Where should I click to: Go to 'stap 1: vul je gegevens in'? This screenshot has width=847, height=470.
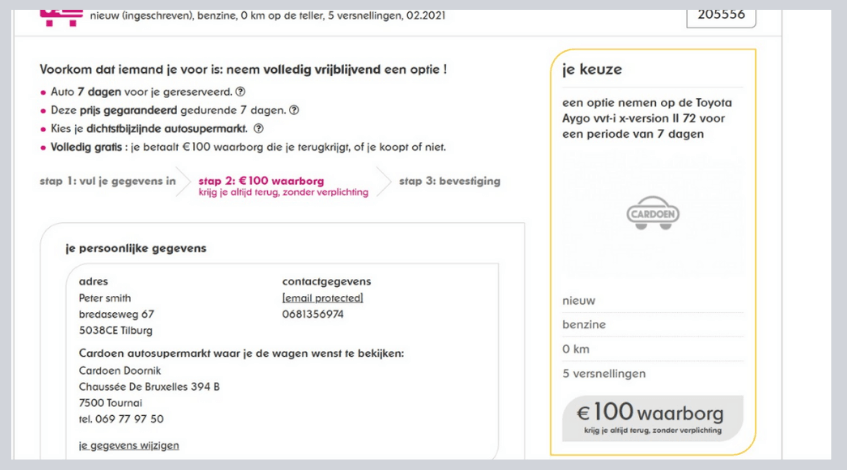click(x=107, y=181)
